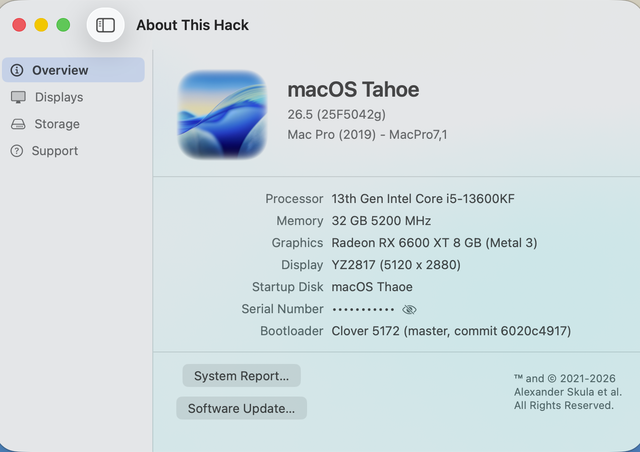Image resolution: width=640 pixels, height=452 pixels.
Task: Click the Processor label
Action: [x=294, y=199]
